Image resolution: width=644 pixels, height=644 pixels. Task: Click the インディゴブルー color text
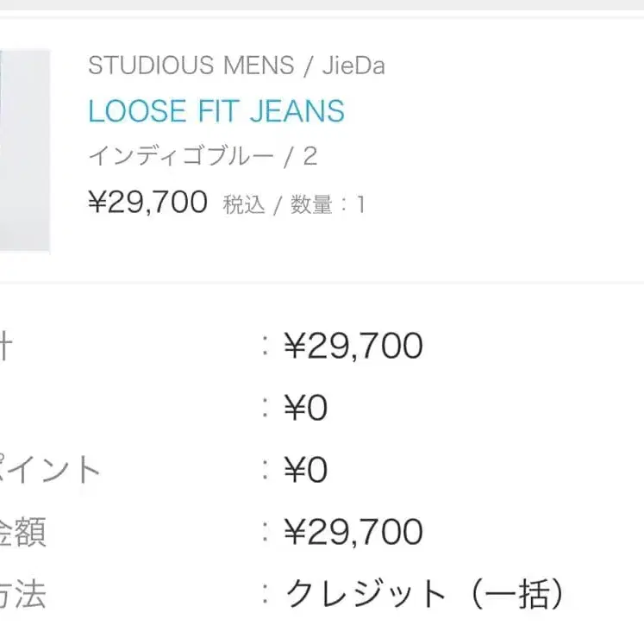pyautogui.click(x=181, y=157)
